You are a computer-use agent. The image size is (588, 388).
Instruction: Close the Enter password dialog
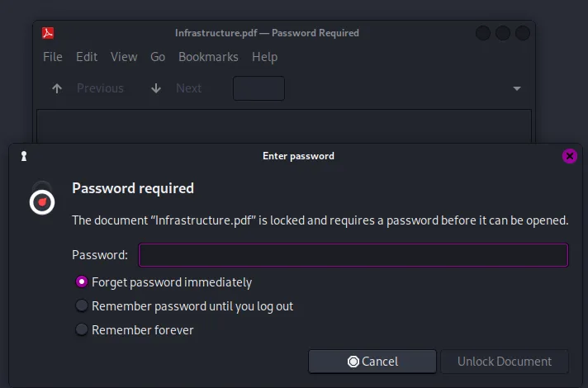click(570, 156)
